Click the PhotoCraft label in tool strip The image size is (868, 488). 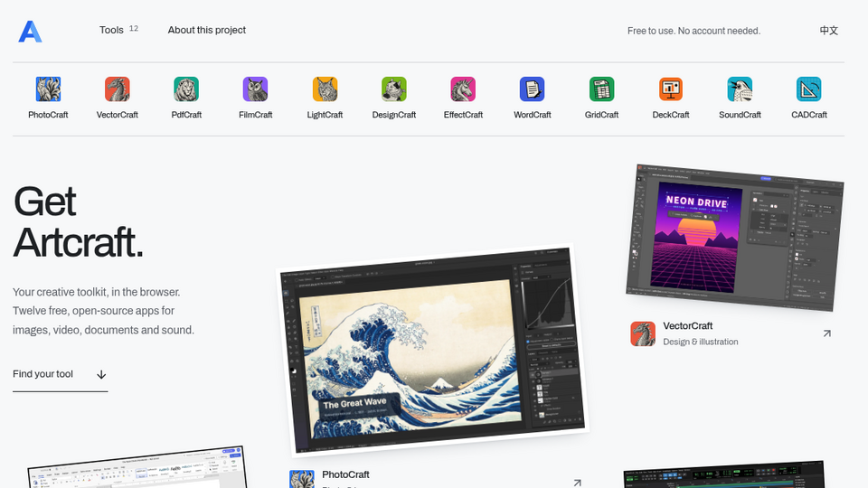(x=48, y=115)
